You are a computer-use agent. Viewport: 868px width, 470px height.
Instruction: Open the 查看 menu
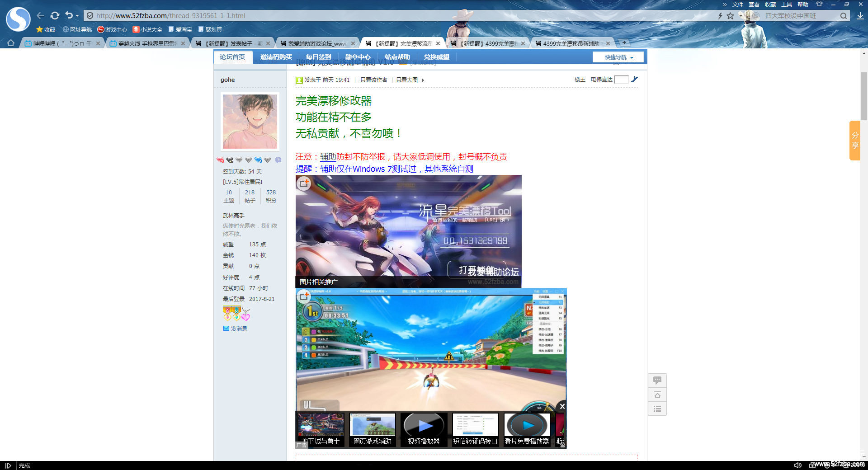[754, 4]
